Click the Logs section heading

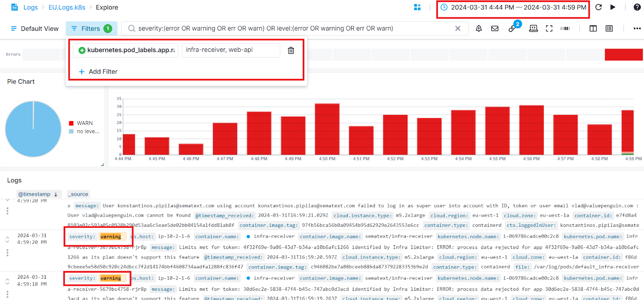(x=14, y=181)
